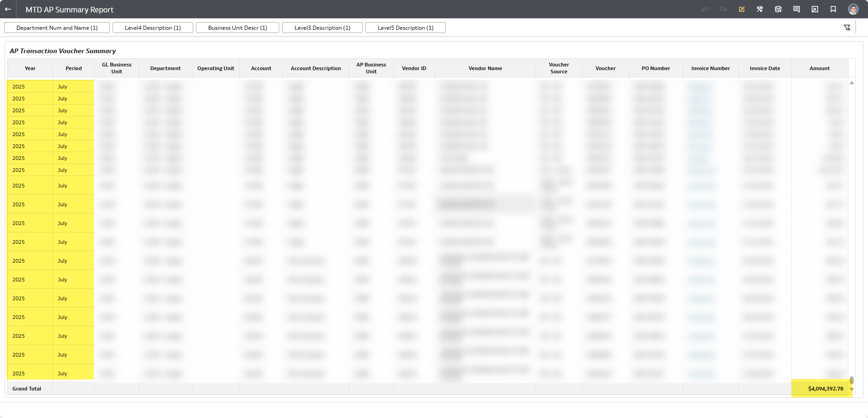Click the Operating Unit column header
This screenshot has width=868, height=418.
216,68
